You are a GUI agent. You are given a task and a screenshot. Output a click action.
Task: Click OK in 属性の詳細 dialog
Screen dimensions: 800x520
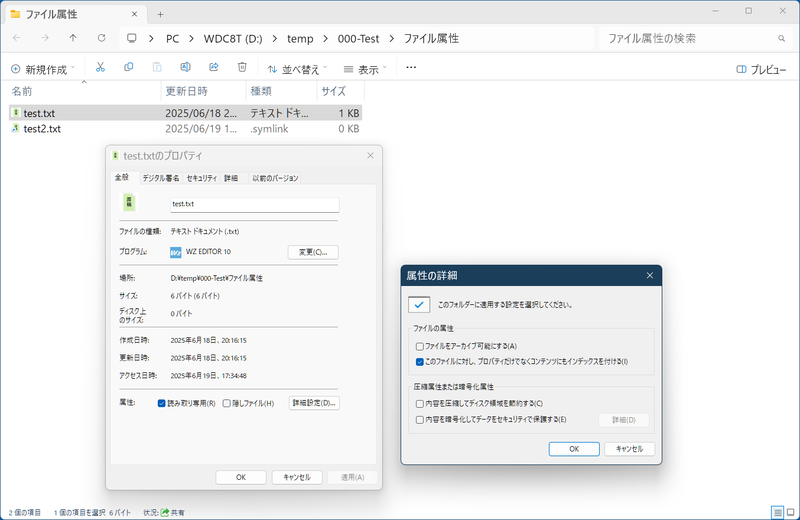coord(574,449)
